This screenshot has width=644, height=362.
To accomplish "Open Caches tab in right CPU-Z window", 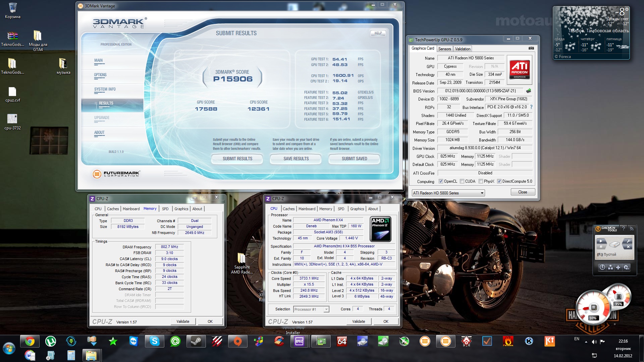I will [x=288, y=209].
